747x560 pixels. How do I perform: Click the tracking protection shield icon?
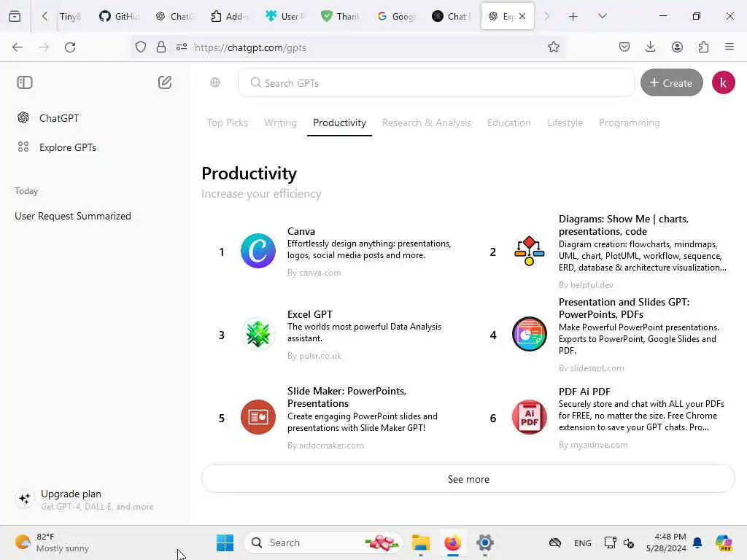(141, 47)
